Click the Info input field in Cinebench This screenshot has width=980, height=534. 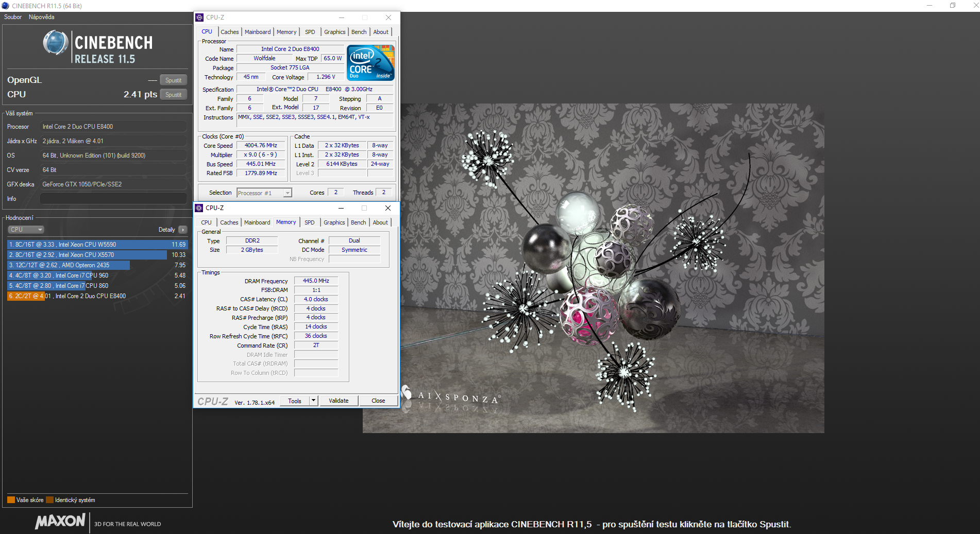coord(113,199)
